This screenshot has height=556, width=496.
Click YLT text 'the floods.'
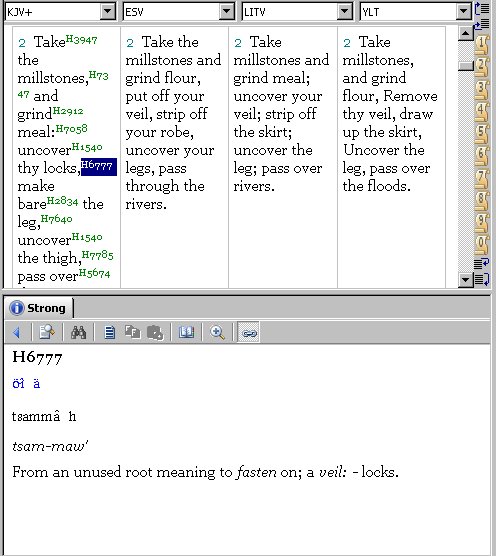pyautogui.click(x=377, y=186)
